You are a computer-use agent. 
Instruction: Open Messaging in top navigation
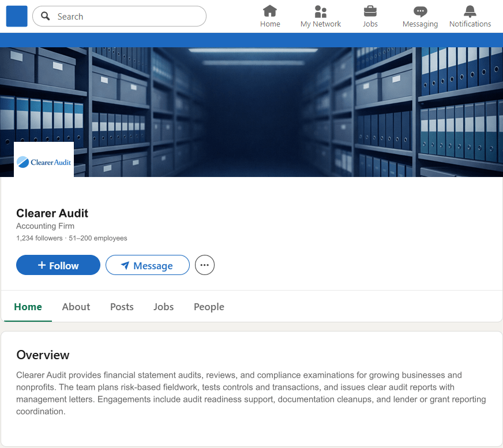click(420, 16)
